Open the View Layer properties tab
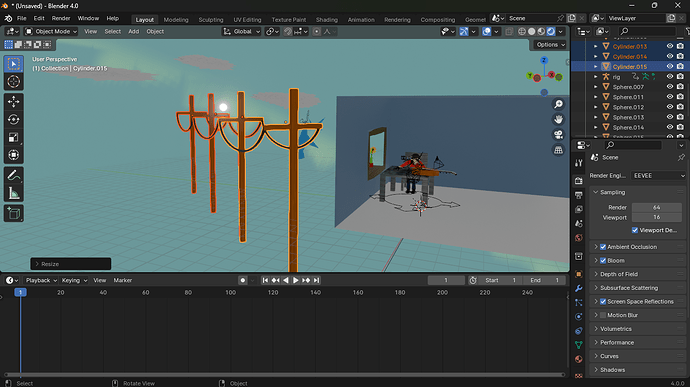This screenshot has height=387, width=690. 579,209
